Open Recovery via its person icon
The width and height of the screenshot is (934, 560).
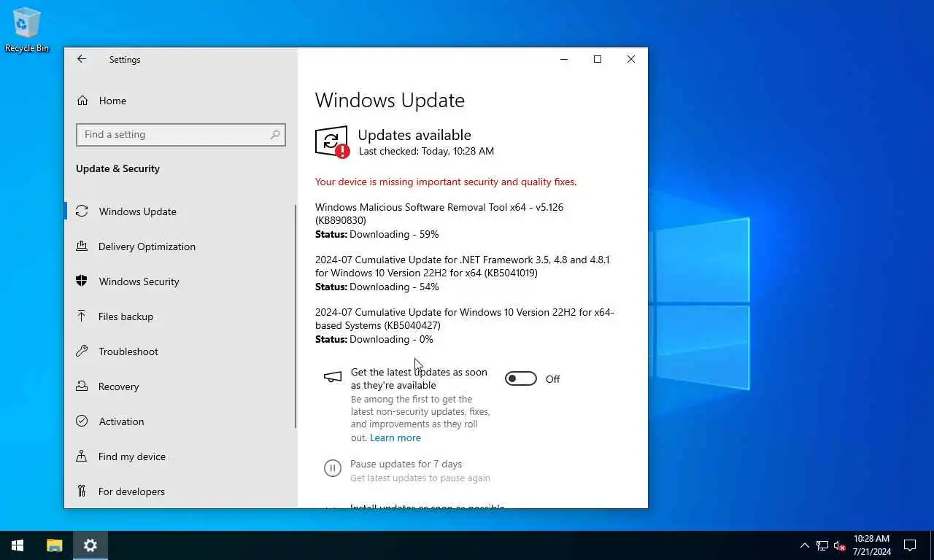point(82,386)
